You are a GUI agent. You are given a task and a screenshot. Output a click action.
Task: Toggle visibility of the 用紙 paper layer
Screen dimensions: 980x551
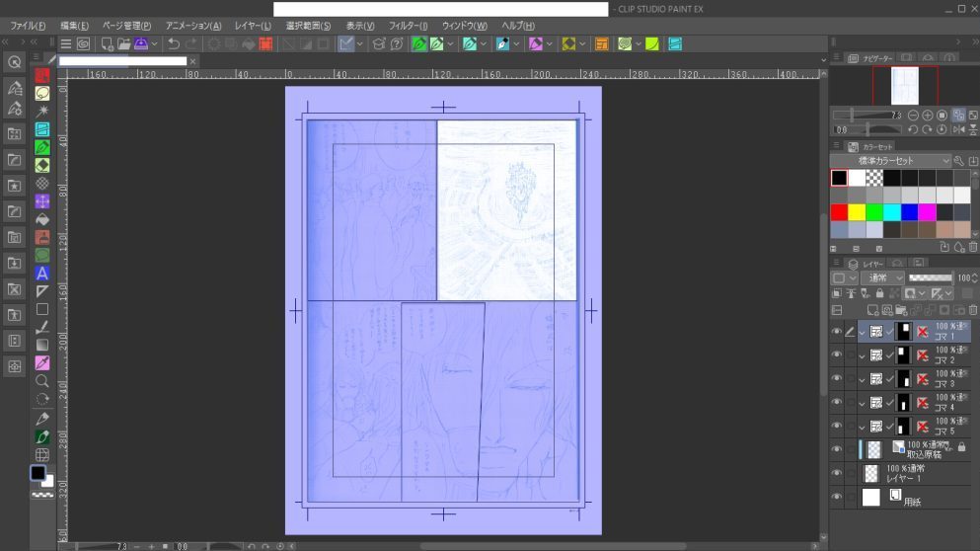(x=837, y=497)
